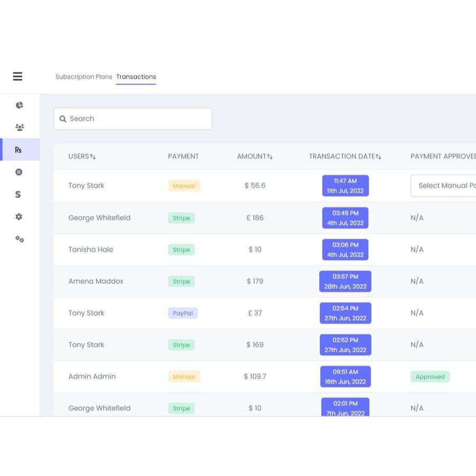Click the PAYMENT column header
The image size is (476, 476).
coord(183,157)
